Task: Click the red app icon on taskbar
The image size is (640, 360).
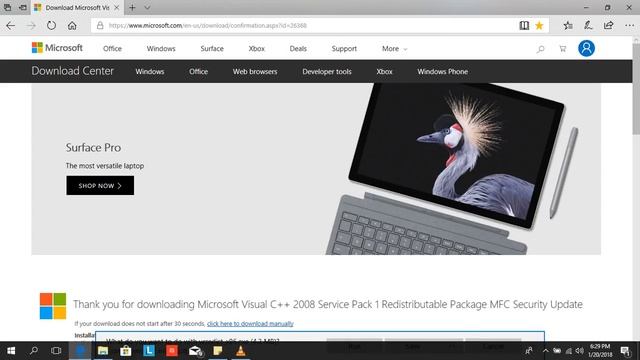Action: point(172,351)
